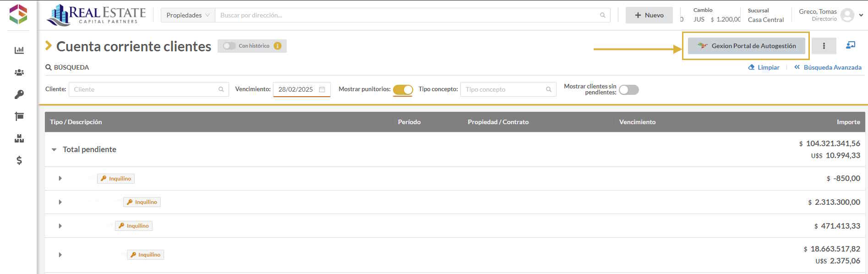Open the clients group icon in sidebar
Screen dimensions: 868x274
coord(19,72)
